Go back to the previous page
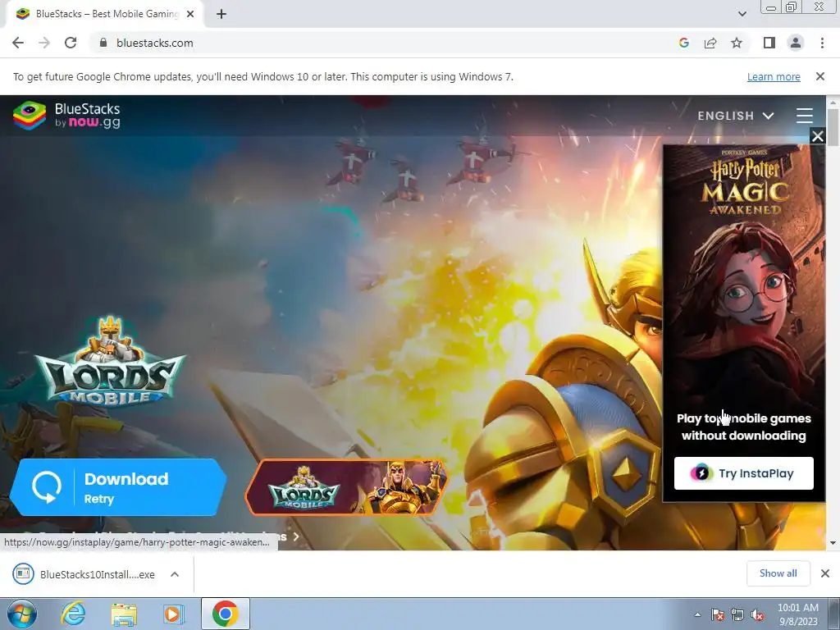Screen dimensions: 840x630 tap(18, 43)
